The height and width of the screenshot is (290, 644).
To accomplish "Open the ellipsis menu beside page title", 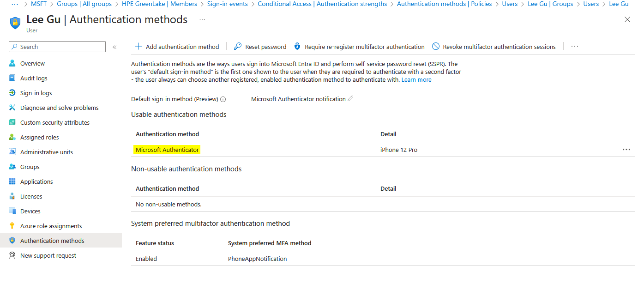I will pyautogui.click(x=202, y=20).
